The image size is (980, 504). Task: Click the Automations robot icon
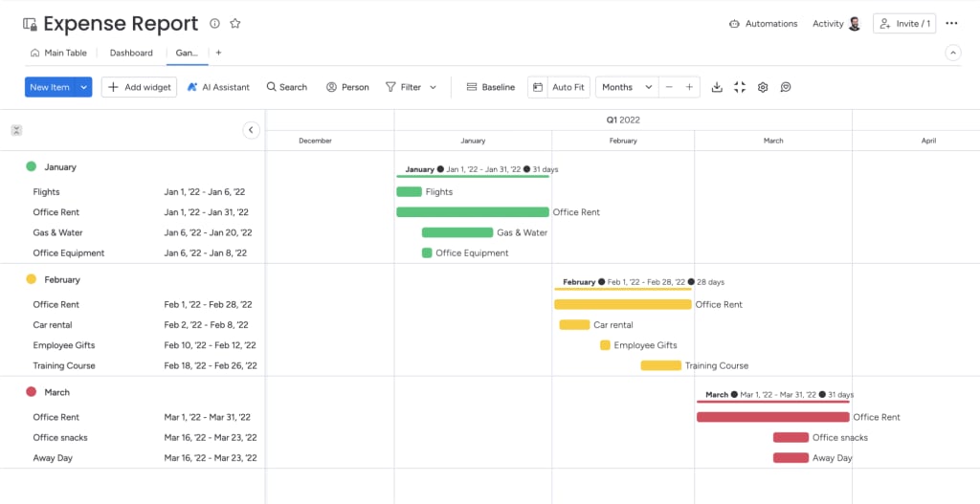pyautogui.click(x=734, y=24)
